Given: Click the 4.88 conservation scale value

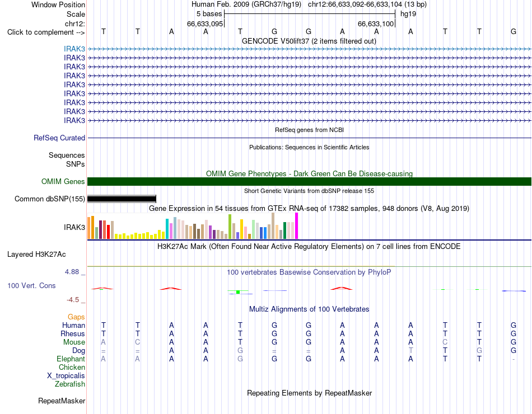Looking at the screenshot, I should point(72,272).
